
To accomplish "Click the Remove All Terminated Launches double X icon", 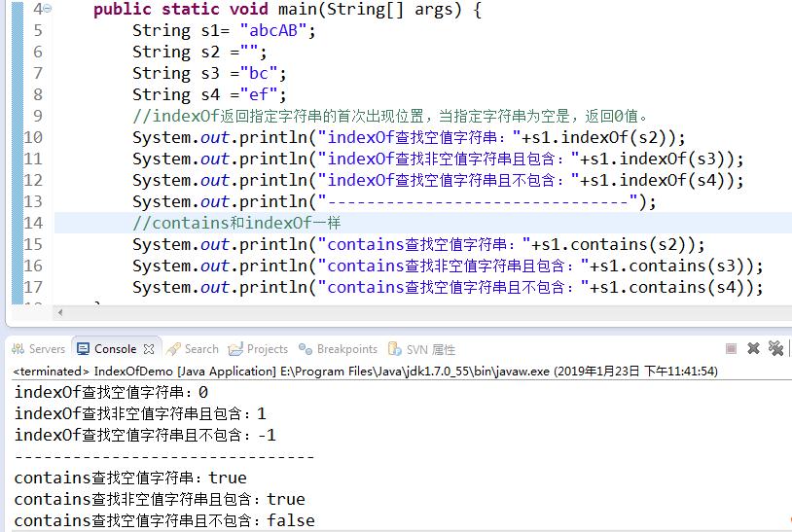I will point(775,348).
